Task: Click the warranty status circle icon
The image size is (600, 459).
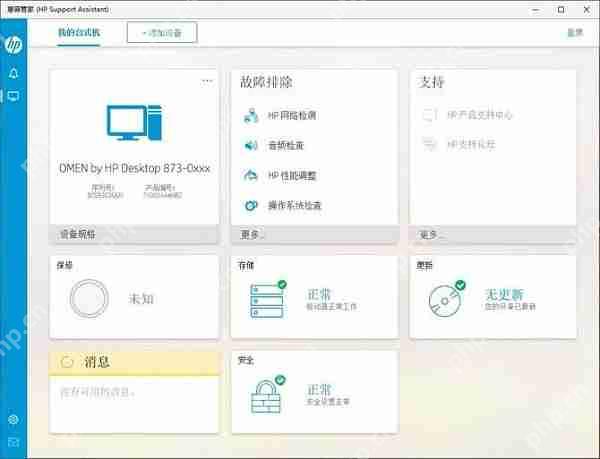Action: [89, 298]
